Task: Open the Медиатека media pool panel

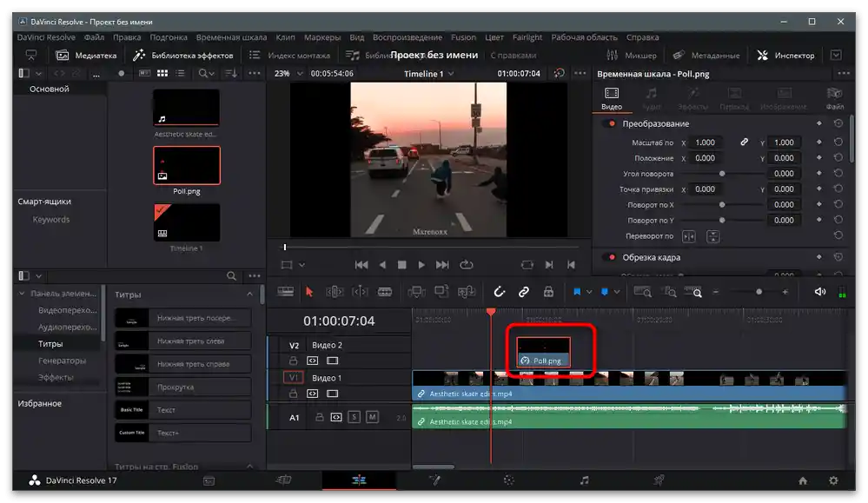Action: click(86, 56)
